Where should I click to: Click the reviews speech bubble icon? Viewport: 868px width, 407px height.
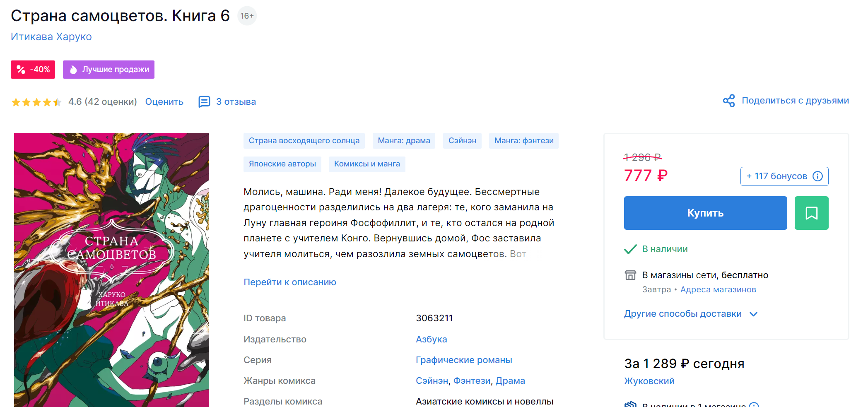pyautogui.click(x=204, y=102)
